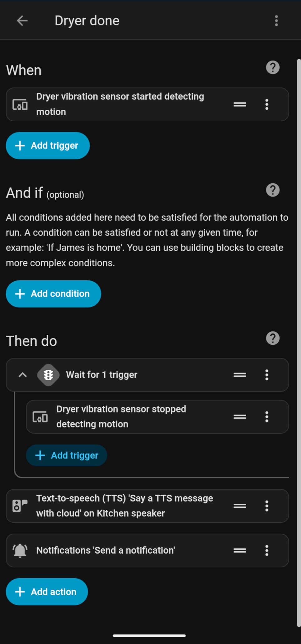The width and height of the screenshot is (301, 644).
Task: Click the Notifications bell icon
Action: pyautogui.click(x=20, y=550)
